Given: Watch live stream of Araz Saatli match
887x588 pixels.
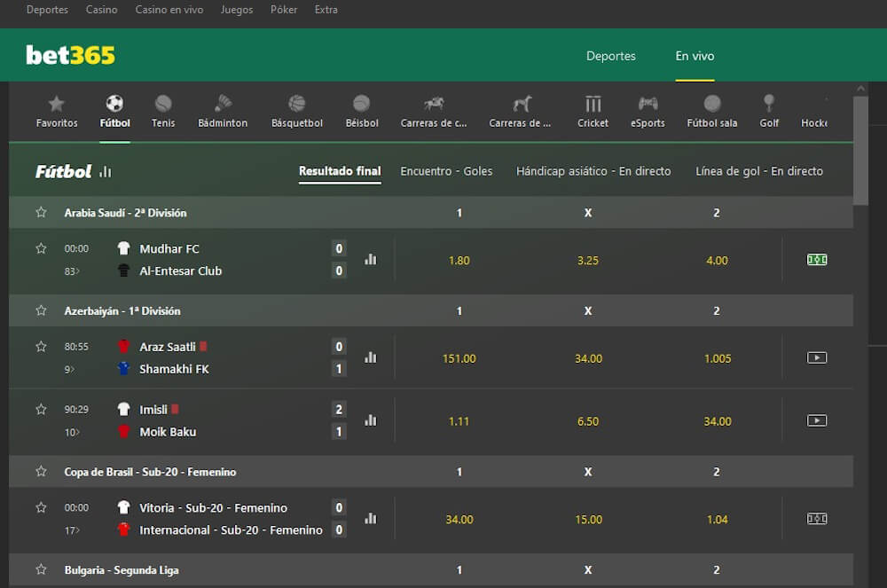Looking at the screenshot, I should click(817, 357).
